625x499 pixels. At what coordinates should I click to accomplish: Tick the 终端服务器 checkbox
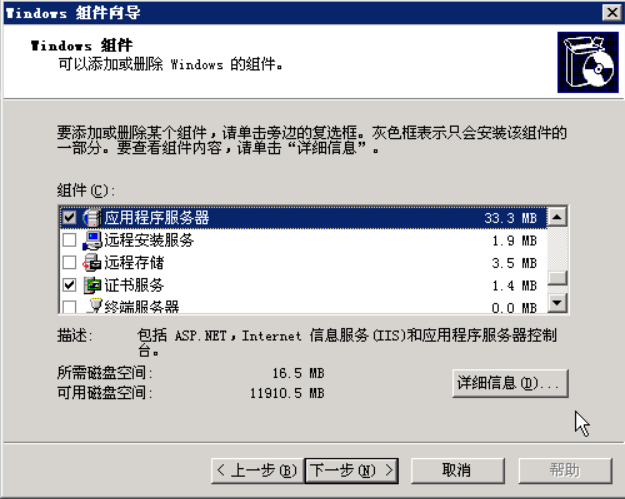point(69,306)
